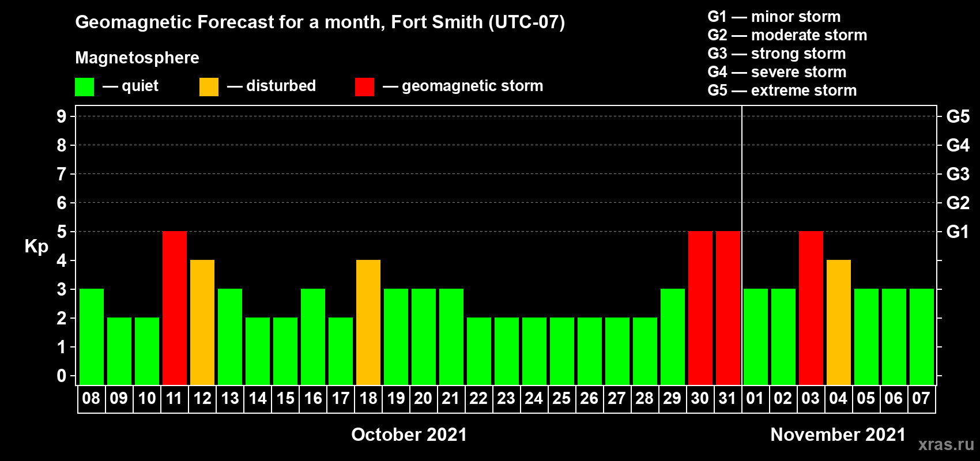Click the orange disturbed legend swatch
This screenshot has height=461, width=980.
click(209, 87)
